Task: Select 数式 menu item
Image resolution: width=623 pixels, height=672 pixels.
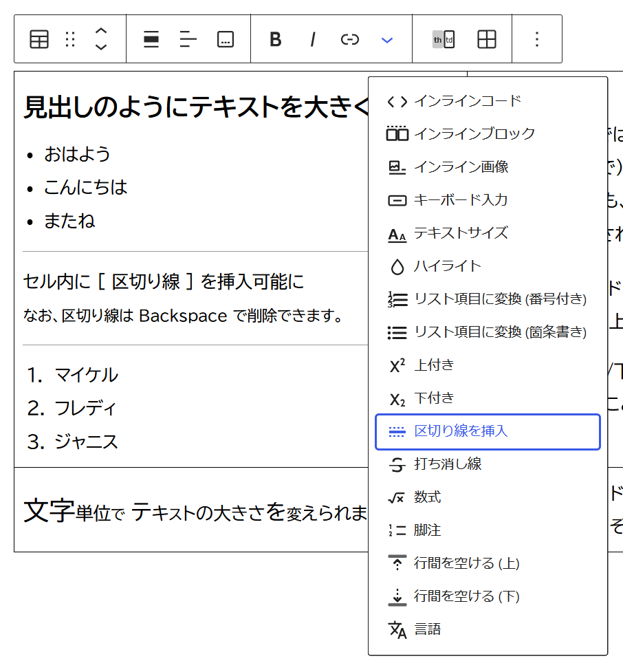Action: coord(488,497)
